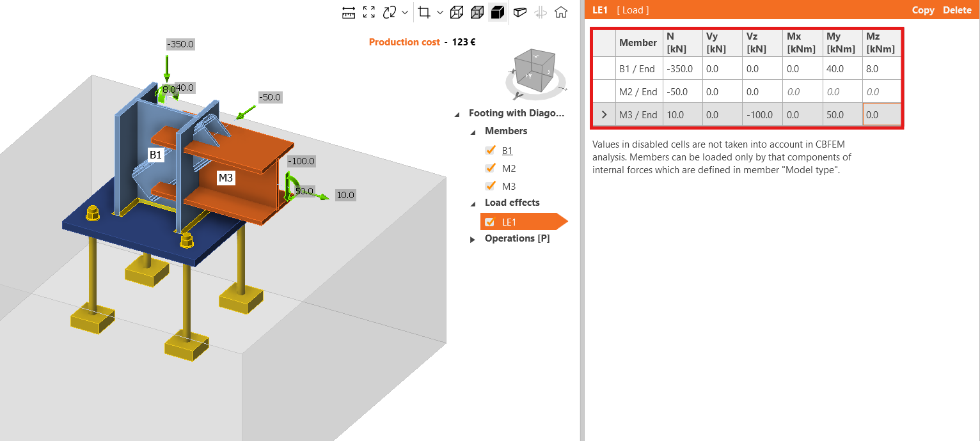The width and height of the screenshot is (980, 441).
Task: Edit Mz value 8.0 for B1
Action: (x=881, y=68)
